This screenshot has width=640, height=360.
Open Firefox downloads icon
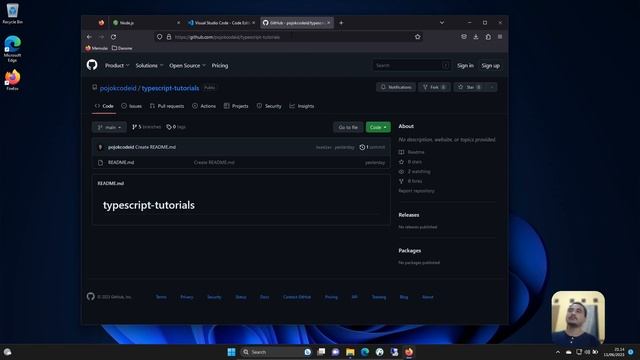(x=476, y=37)
